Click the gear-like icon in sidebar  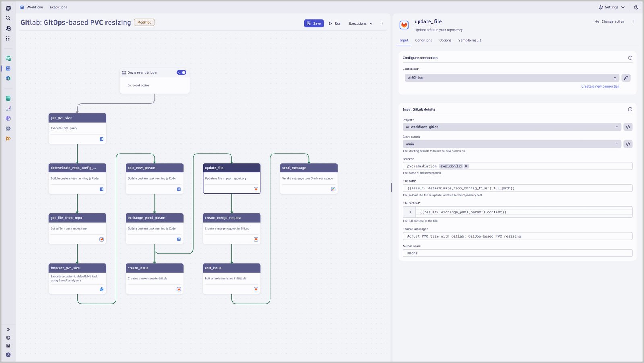pyautogui.click(x=8, y=129)
